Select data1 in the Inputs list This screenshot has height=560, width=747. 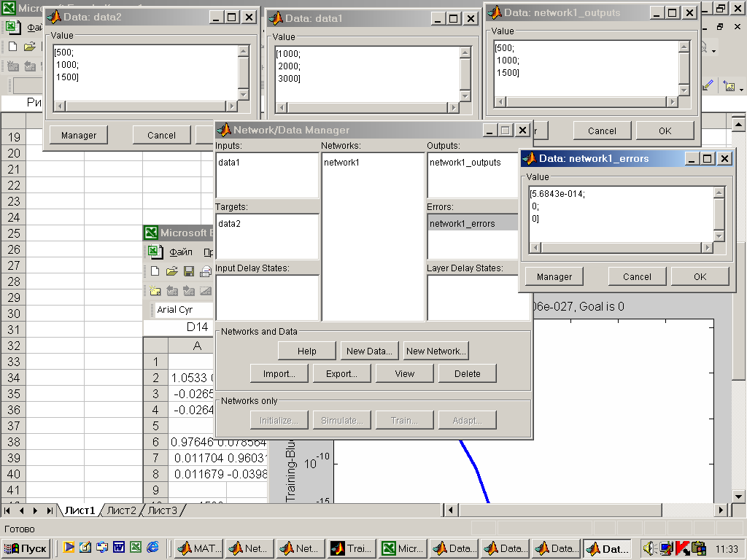point(229,163)
